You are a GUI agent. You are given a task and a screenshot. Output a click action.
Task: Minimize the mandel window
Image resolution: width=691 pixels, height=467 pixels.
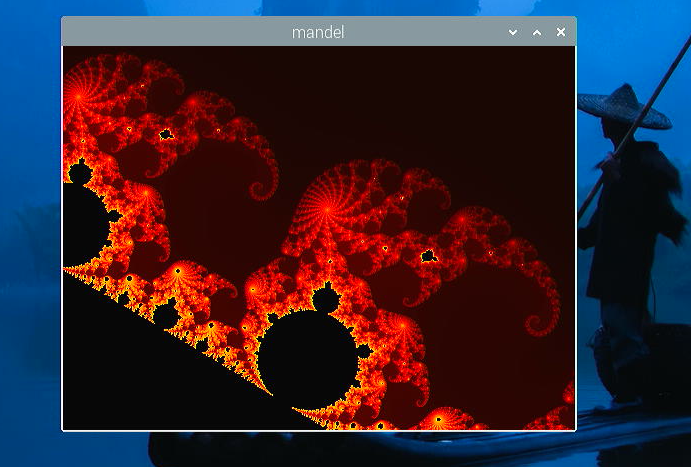point(513,32)
